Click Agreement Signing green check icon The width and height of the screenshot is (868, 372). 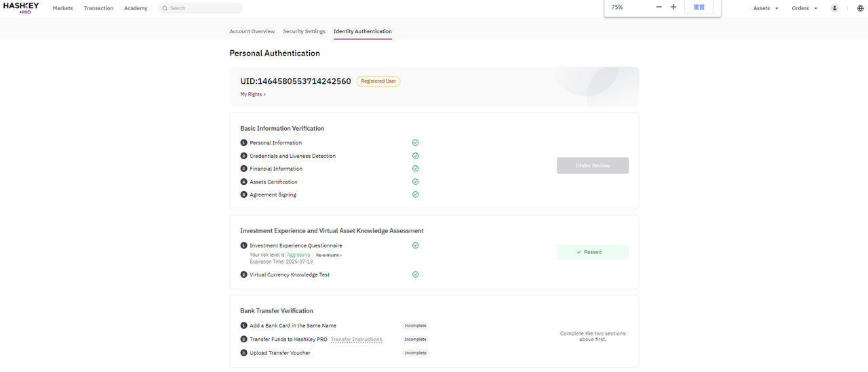(416, 194)
